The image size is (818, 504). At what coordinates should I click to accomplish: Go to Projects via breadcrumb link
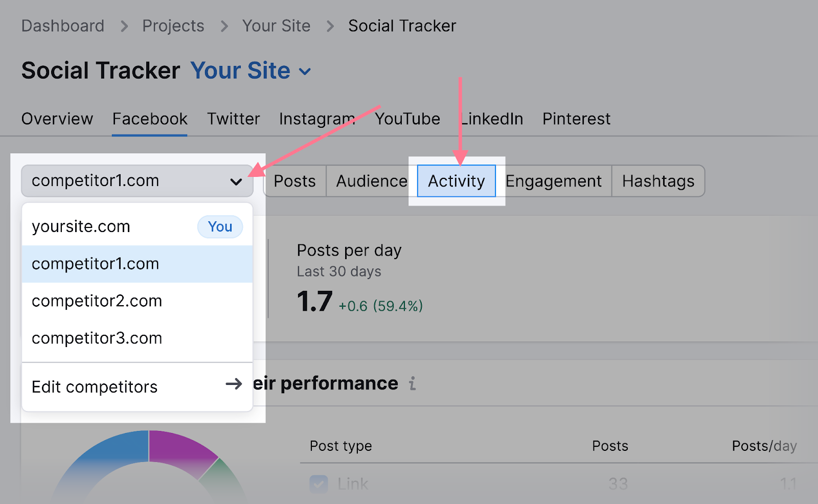173,26
